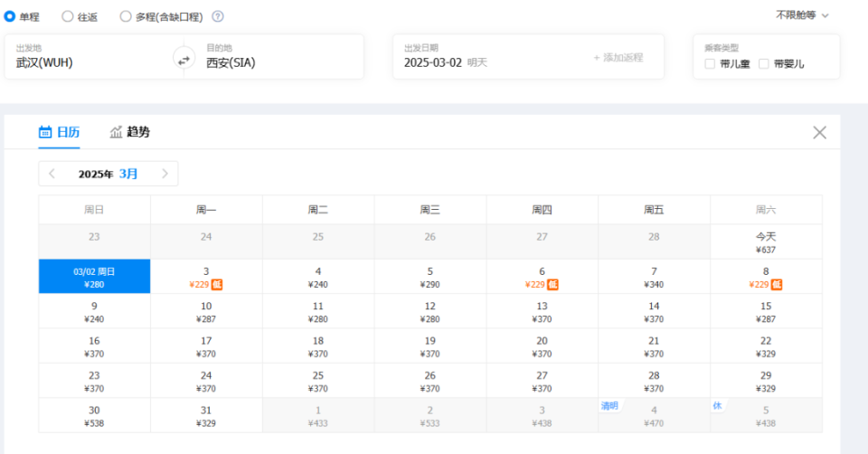Viewport: 868px width, 454px height.
Task: Click the 低 lowest-price badge on March 8
Action: coord(777,285)
